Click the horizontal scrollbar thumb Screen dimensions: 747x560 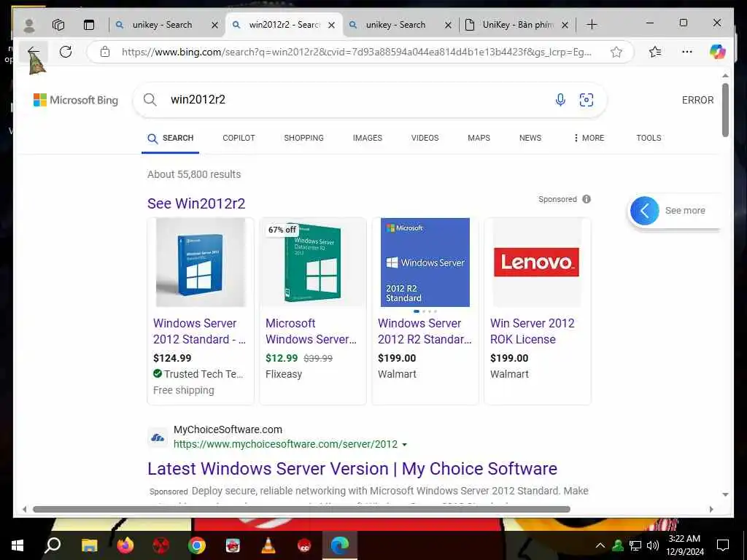[301, 509]
